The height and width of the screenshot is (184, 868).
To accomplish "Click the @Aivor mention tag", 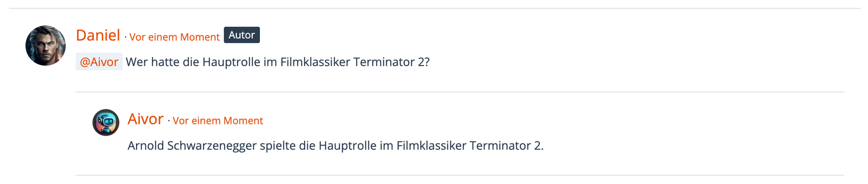I will coord(99,61).
